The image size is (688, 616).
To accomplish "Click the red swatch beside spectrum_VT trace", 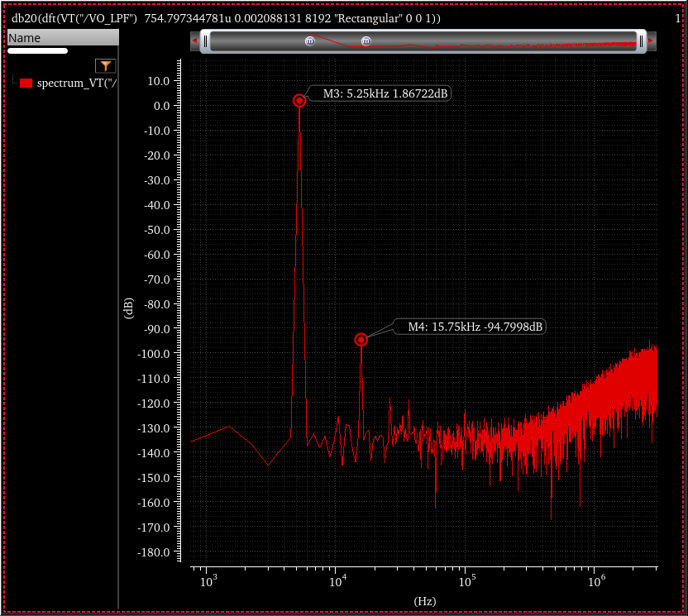I will (x=26, y=83).
